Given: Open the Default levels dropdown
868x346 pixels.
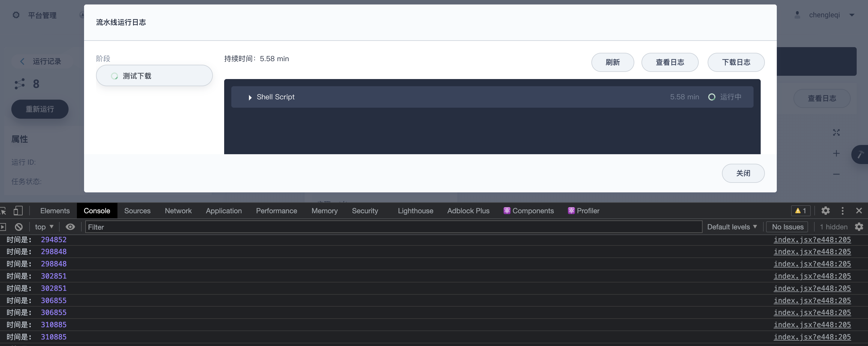Looking at the screenshot, I should 732,227.
